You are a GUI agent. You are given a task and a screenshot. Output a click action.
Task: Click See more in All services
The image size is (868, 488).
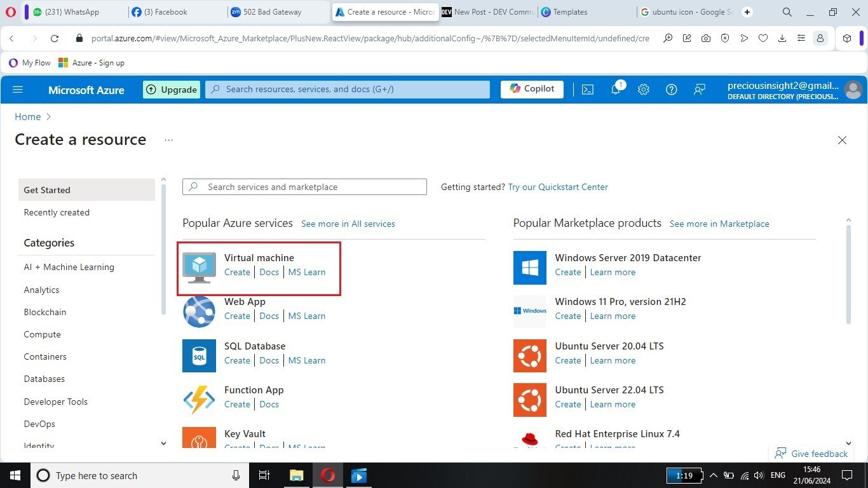(x=348, y=224)
